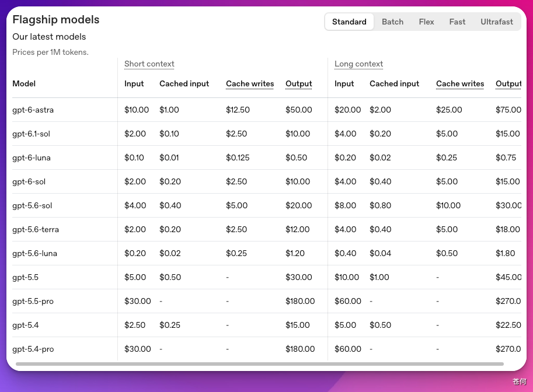Click the gpt-5.6-terra row label

point(36,230)
